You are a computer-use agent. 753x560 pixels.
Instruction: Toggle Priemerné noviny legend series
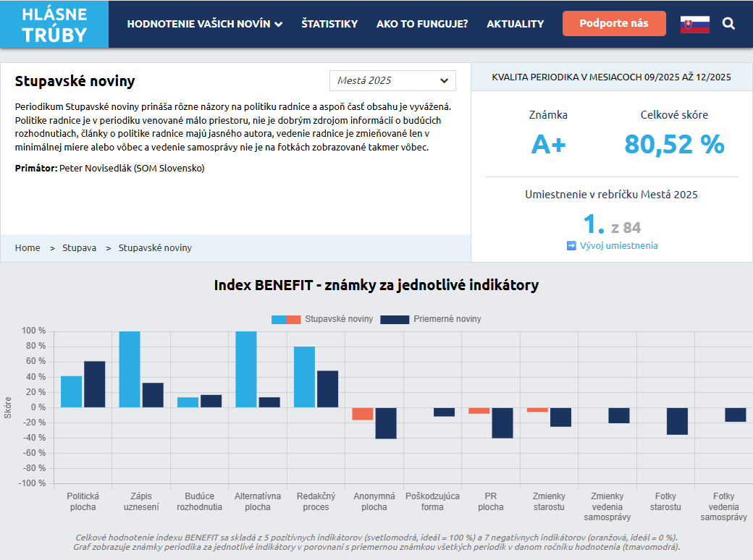coord(431,319)
